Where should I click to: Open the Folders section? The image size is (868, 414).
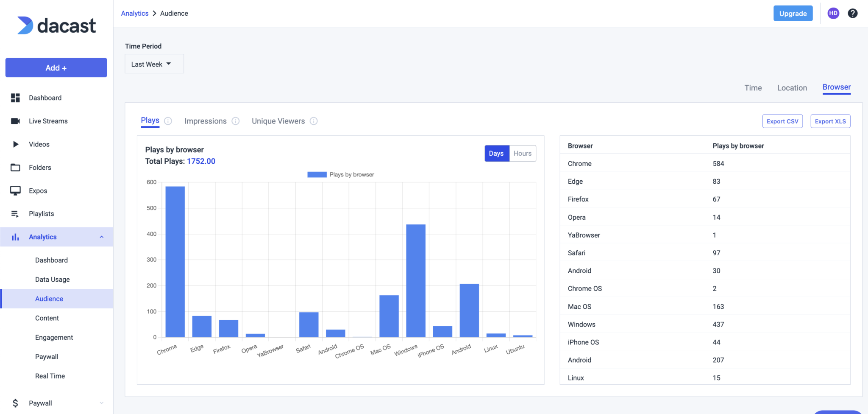coord(40,167)
